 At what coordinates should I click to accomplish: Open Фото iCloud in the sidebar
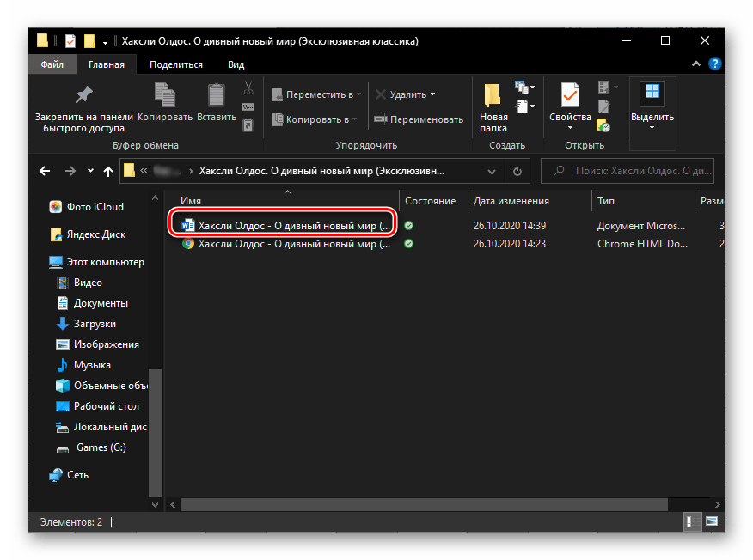point(87,207)
